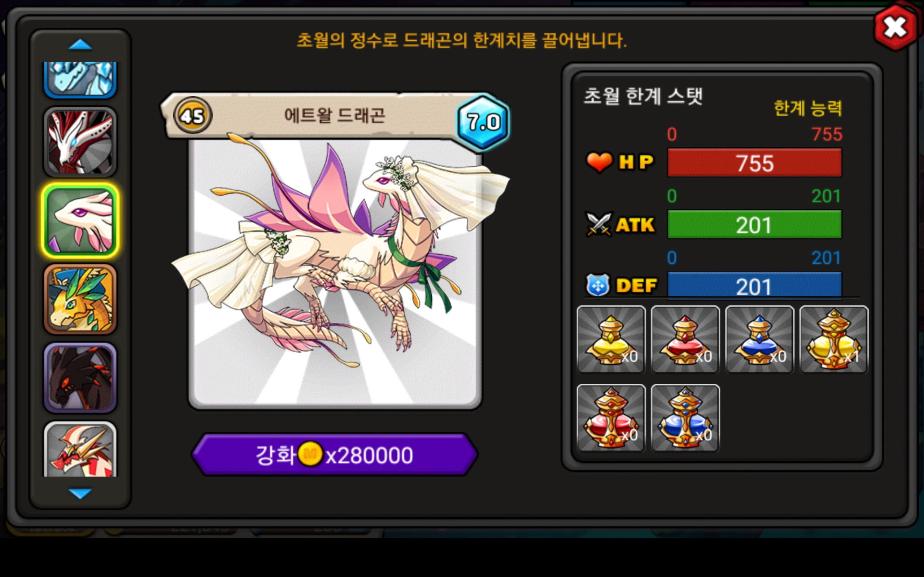Viewport: 924px width, 577px height.
Task: Choose the red-white spiked dragon at bottom
Action: [x=80, y=449]
